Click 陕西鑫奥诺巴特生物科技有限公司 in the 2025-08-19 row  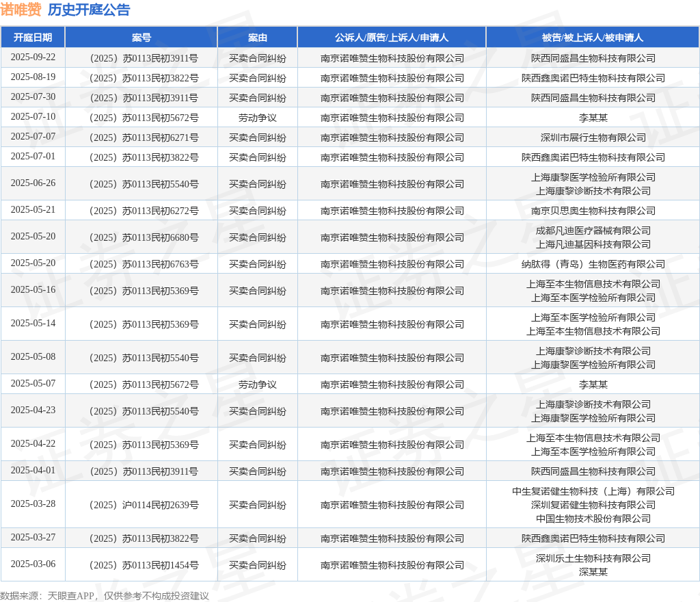(593, 78)
